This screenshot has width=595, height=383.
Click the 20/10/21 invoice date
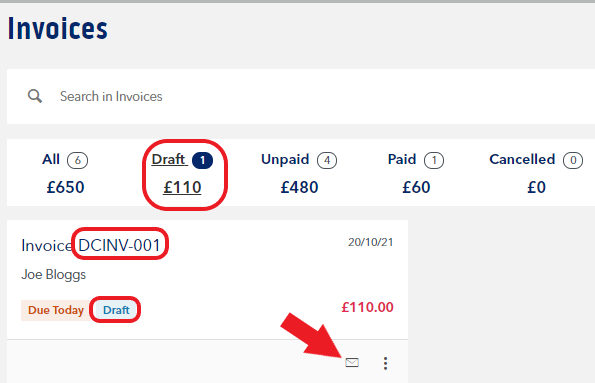click(x=371, y=242)
